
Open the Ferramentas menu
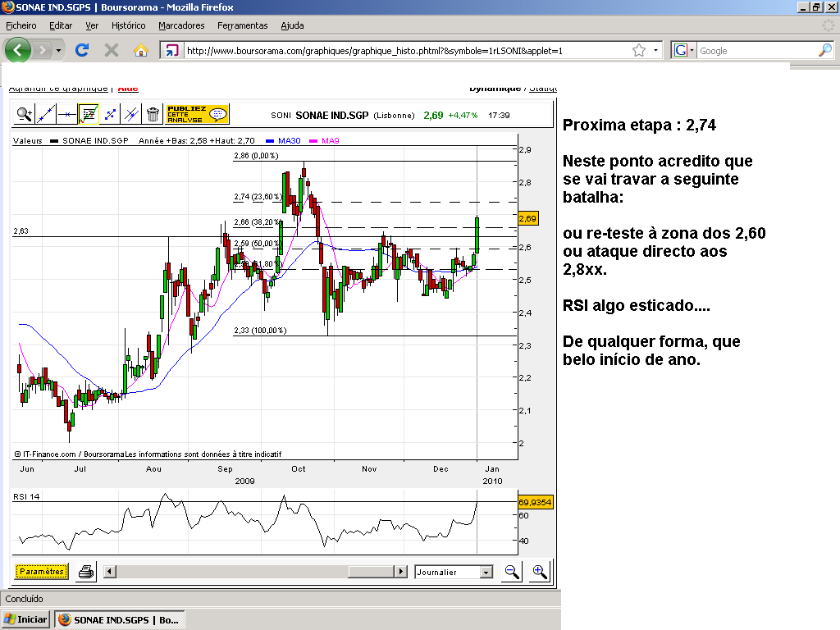coord(242,25)
